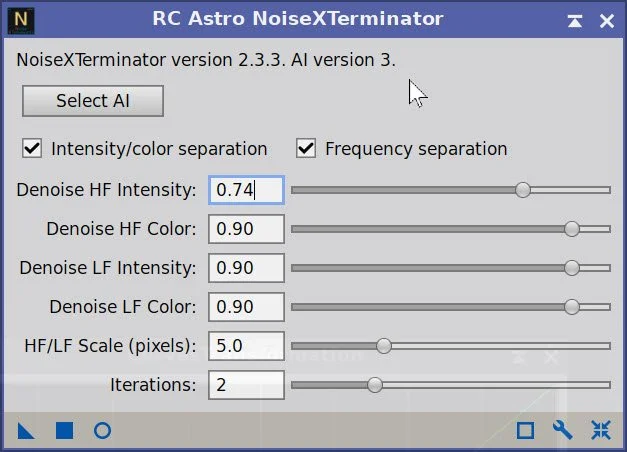The width and height of the screenshot is (627, 452).
Task: Click the Select AI button
Action: [x=93, y=101]
